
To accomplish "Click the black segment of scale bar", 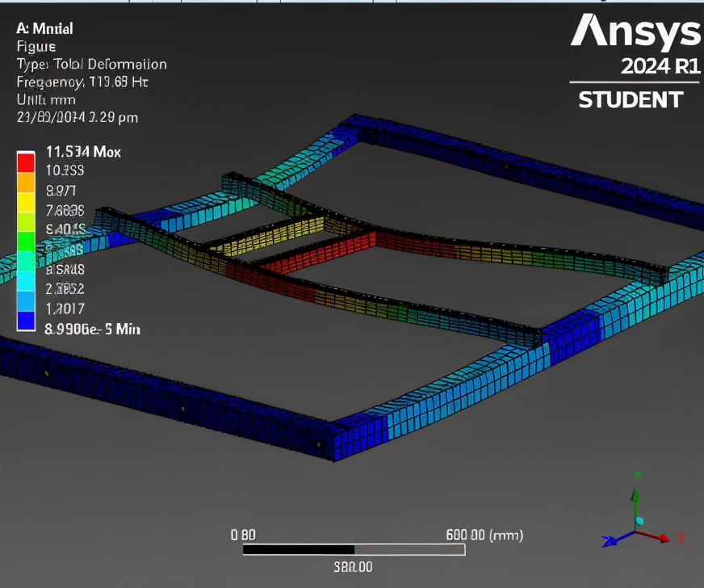I will point(299,549).
